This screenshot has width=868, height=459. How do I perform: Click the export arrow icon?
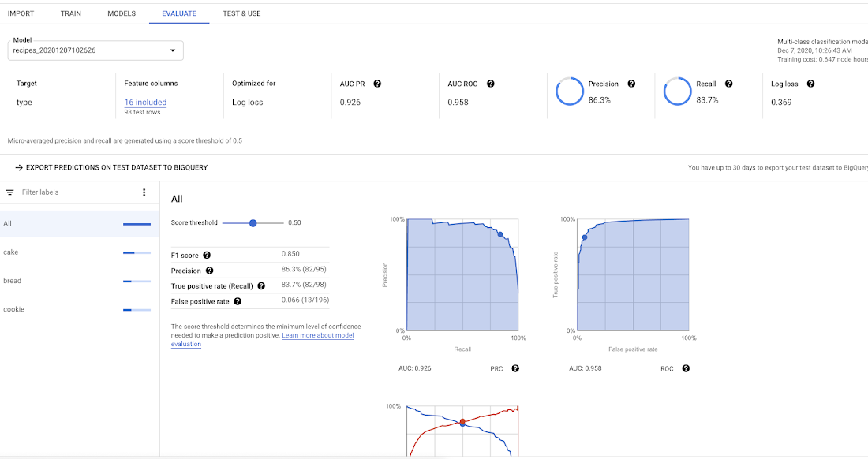[x=19, y=167]
